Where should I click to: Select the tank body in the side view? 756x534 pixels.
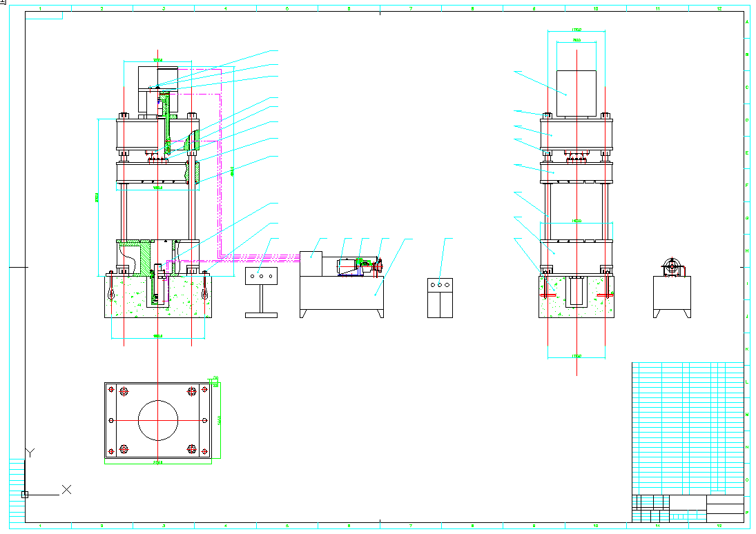point(672,293)
